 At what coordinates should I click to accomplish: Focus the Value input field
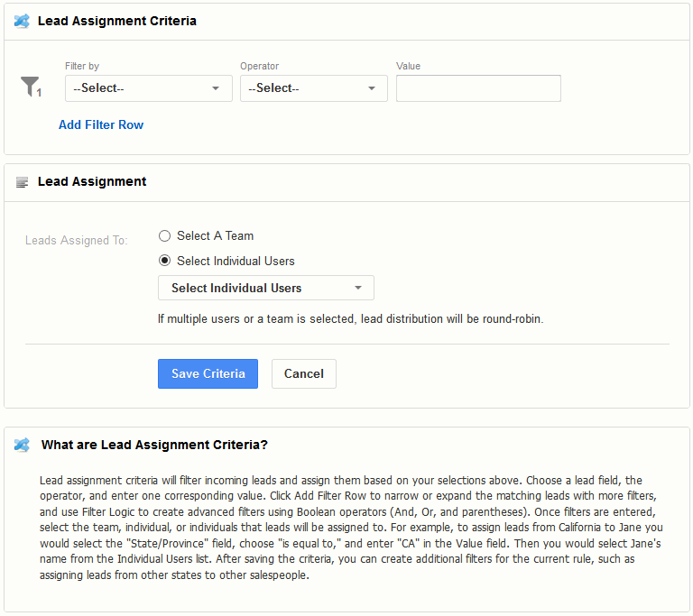pyautogui.click(x=478, y=88)
